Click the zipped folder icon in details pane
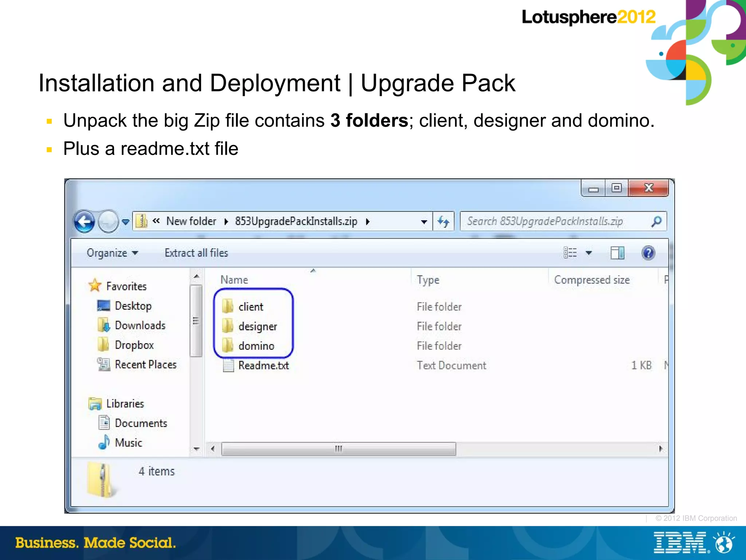 (102, 480)
